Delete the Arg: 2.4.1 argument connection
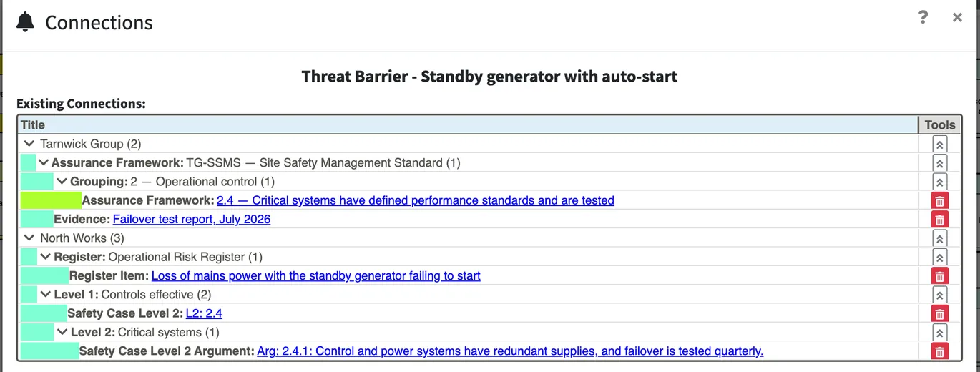The width and height of the screenshot is (980, 372). point(940,351)
